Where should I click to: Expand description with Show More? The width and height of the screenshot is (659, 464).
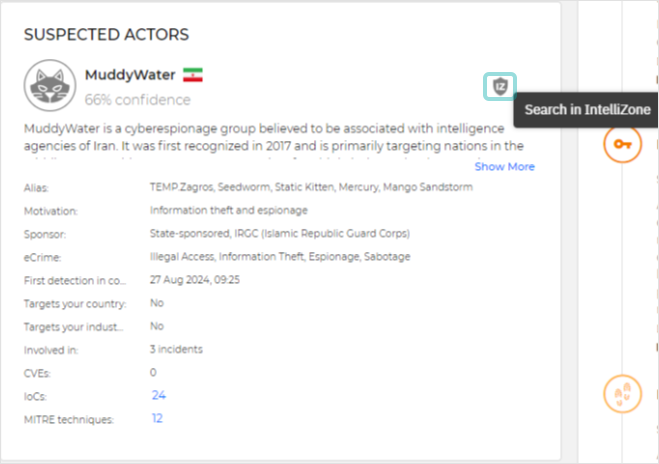pyautogui.click(x=504, y=167)
